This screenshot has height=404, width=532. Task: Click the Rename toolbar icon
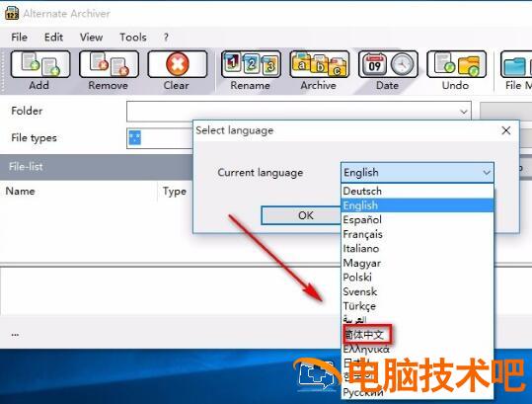(251, 64)
